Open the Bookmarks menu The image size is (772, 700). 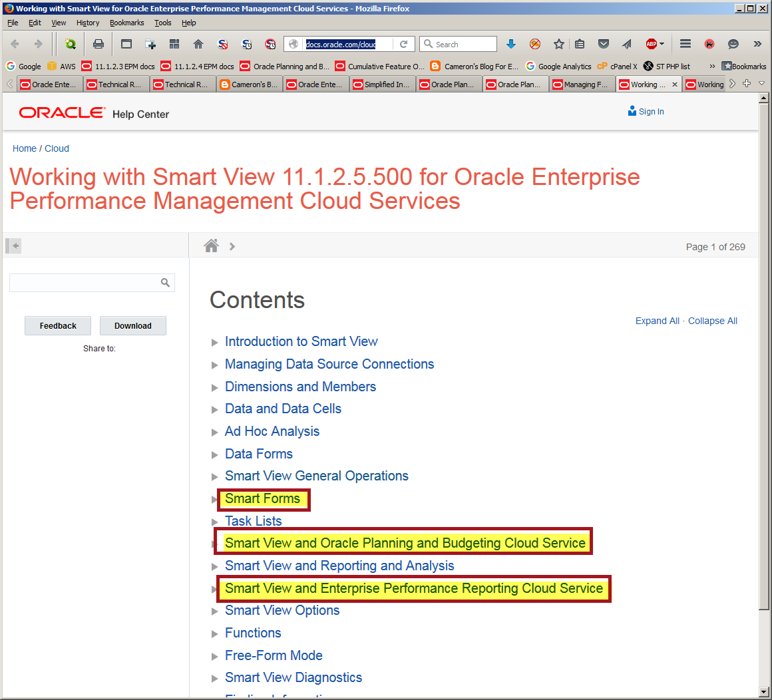(x=126, y=23)
